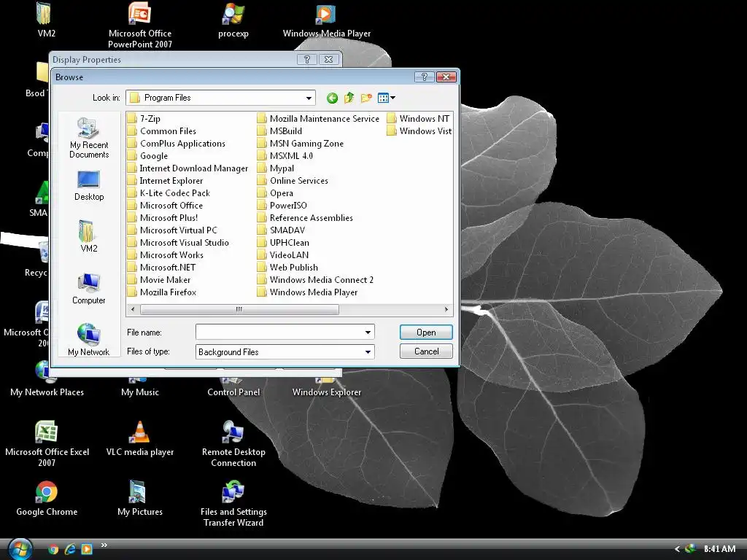Select Computer in the places bar
Viewport: 747px width, 560px height.
[88, 289]
